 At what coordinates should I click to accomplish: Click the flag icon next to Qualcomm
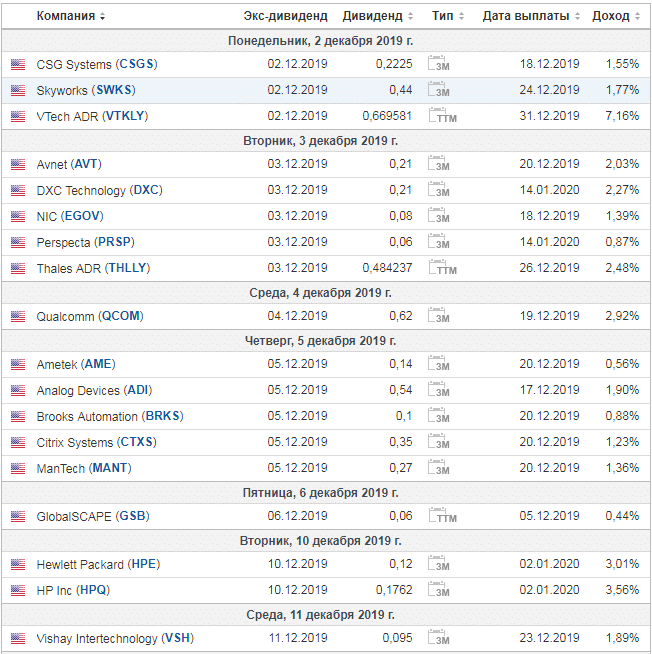coord(18,316)
